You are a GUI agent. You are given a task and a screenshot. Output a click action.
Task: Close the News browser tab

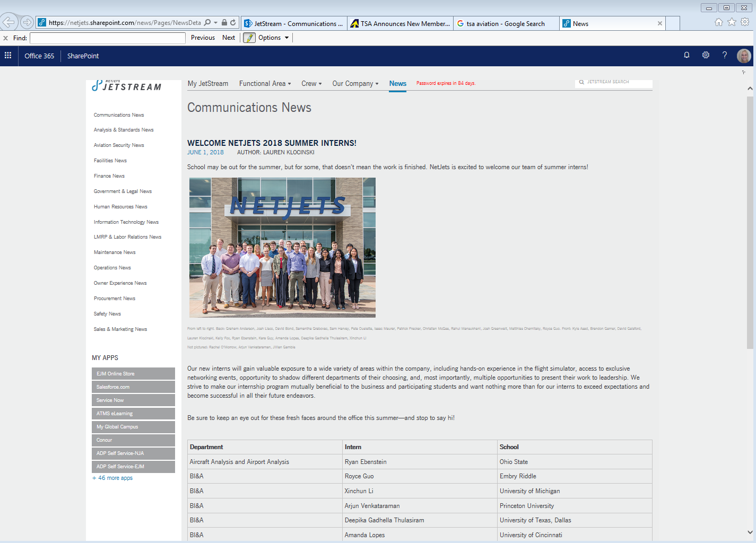click(660, 23)
